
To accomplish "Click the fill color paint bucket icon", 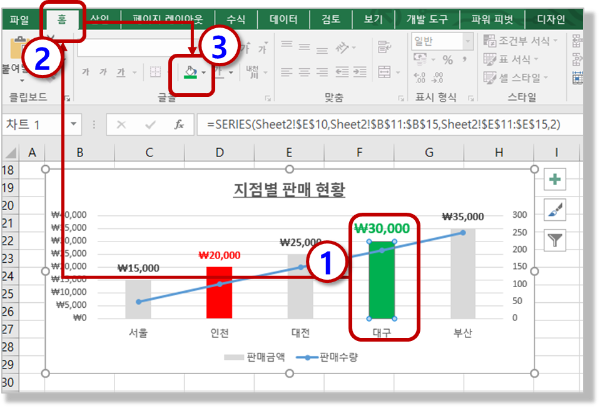I will [191, 72].
